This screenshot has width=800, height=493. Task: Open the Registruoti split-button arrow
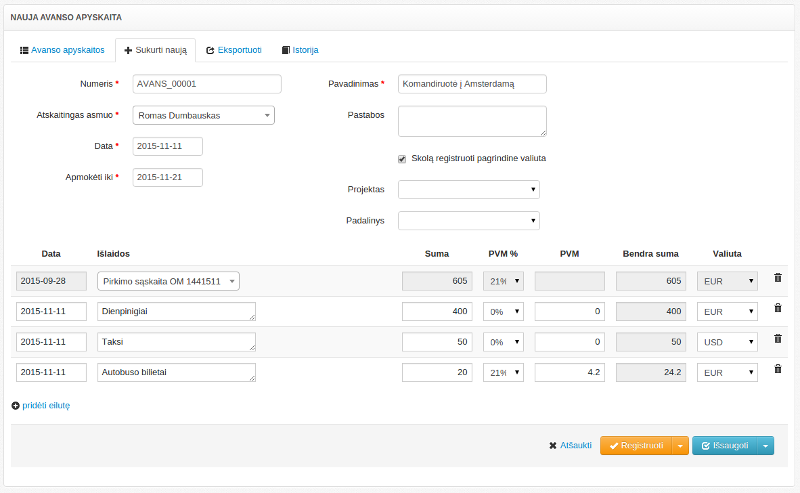coord(681,446)
